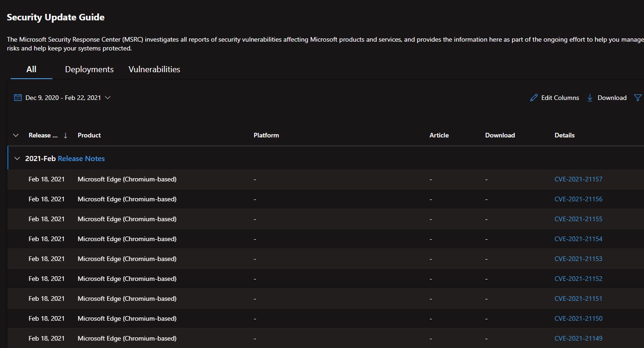Click the Download button label
This screenshot has height=348, width=644.
pos(612,98)
